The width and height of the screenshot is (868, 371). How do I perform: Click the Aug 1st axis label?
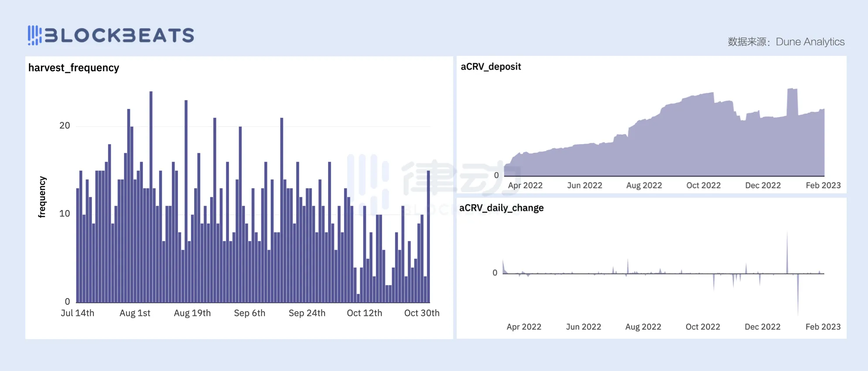[x=135, y=313]
